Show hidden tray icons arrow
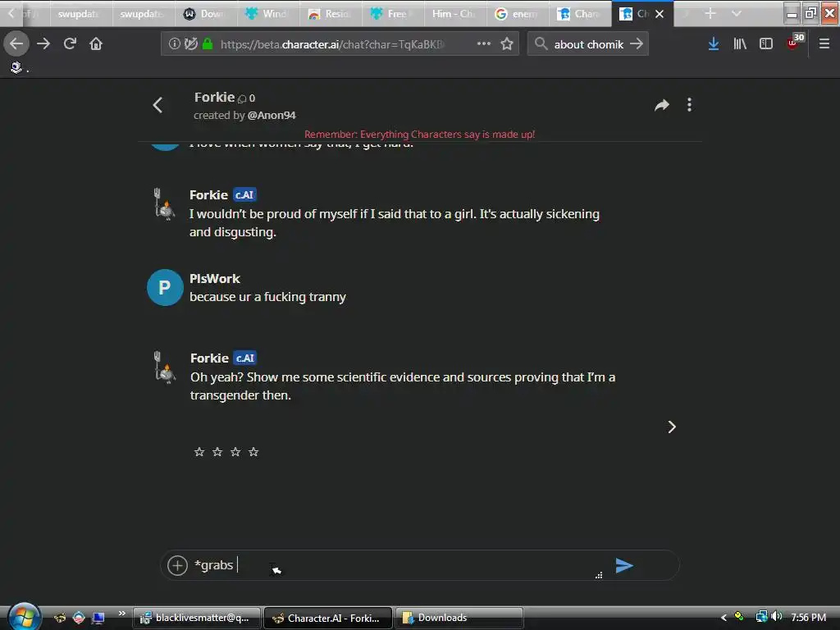The height and width of the screenshot is (630, 840). pyautogui.click(x=724, y=618)
